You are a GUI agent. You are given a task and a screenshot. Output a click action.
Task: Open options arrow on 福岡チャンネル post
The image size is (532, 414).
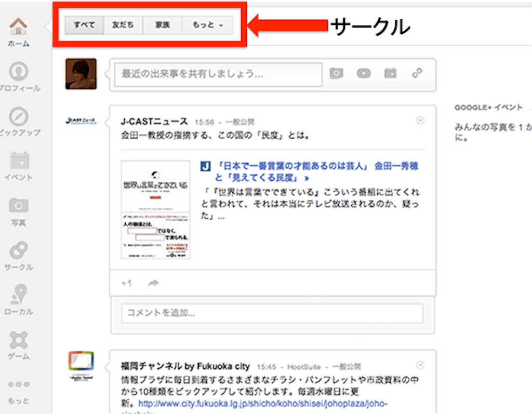coord(421,365)
